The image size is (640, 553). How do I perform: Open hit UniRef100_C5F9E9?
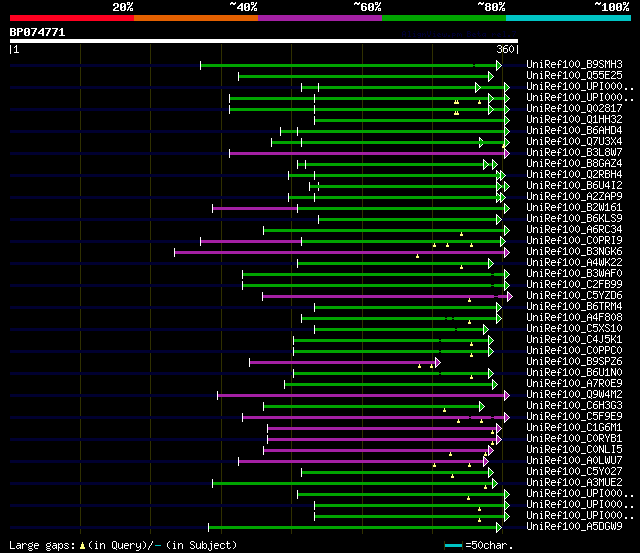coord(574,417)
